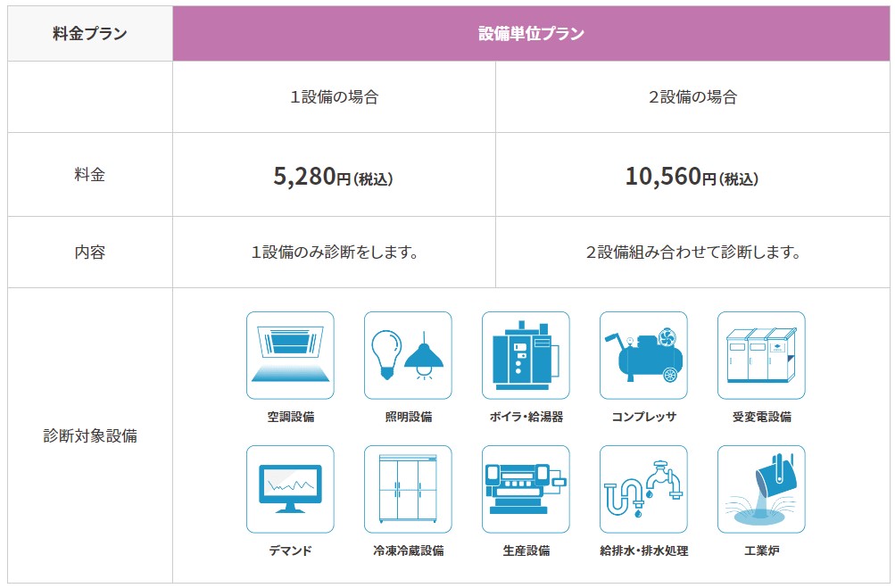Click the 診断対象設備 row label
Viewport: 895px width, 588px height.
pyautogui.click(x=90, y=436)
